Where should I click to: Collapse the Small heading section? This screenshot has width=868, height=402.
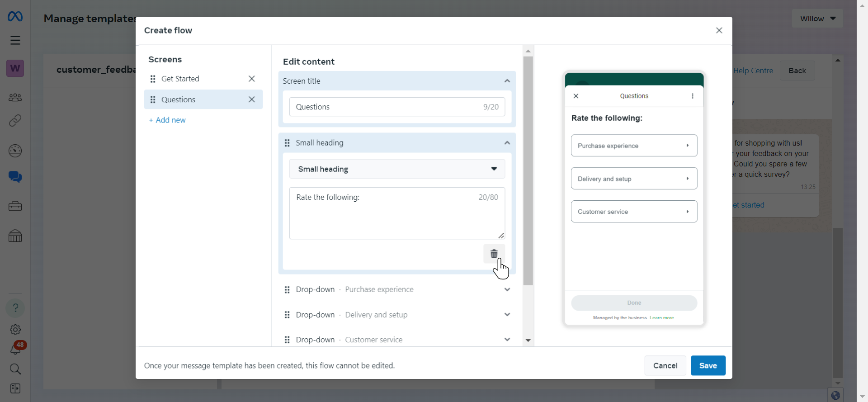point(507,143)
